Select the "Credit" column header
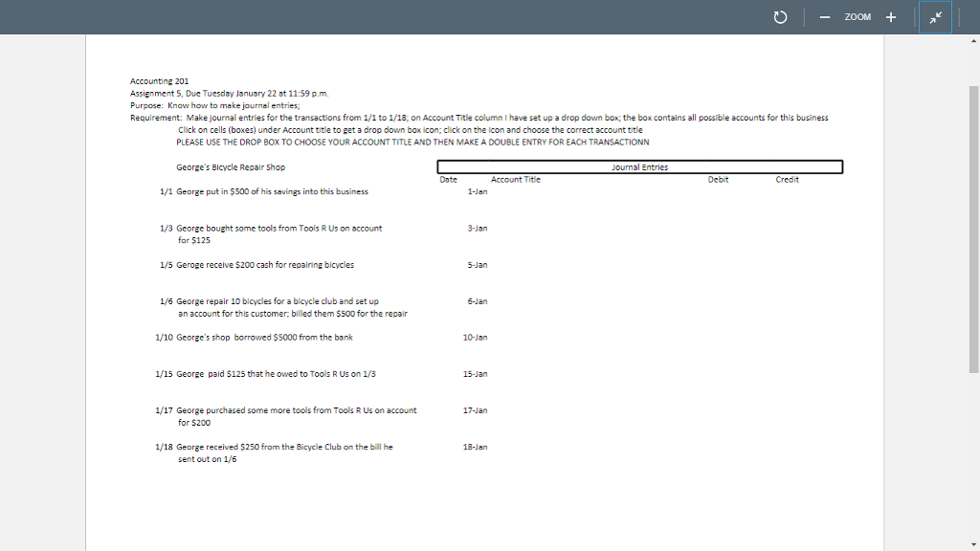Screen dimensions: 980x551 787,179
